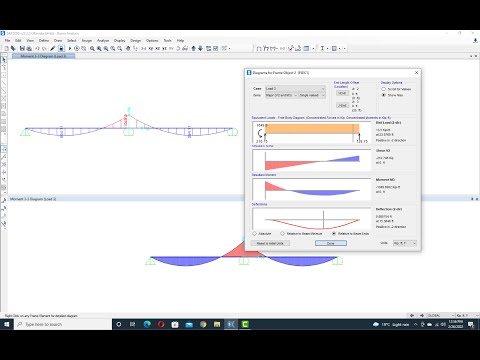
Task: Click the Print icon in toolbar
Action: tap(29, 49)
